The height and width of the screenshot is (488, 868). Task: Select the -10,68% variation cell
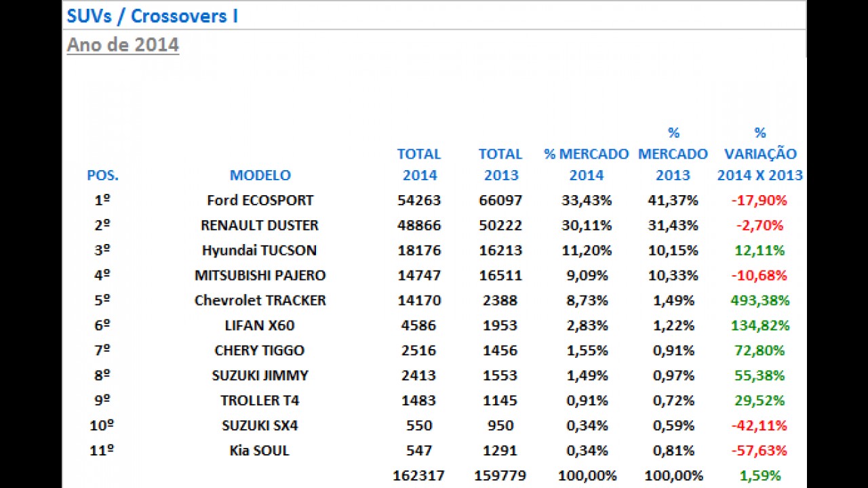(759, 276)
